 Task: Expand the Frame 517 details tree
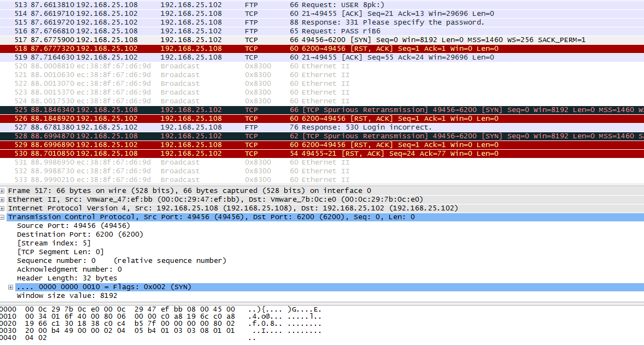3,191
